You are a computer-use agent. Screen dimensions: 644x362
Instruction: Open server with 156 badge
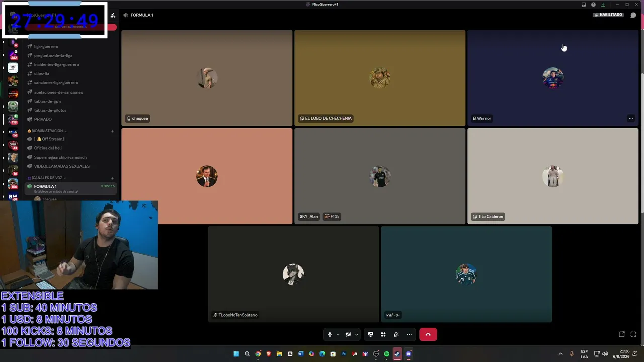pyautogui.click(x=13, y=184)
